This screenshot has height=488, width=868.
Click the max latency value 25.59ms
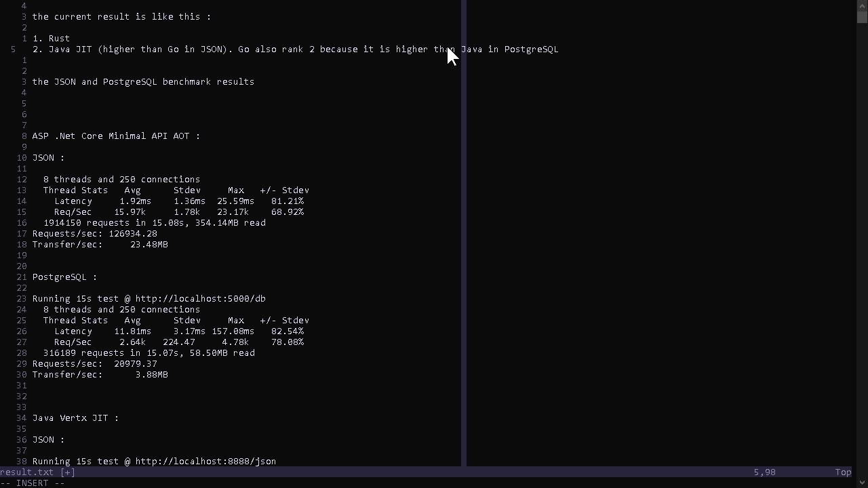tap(235, 201)
